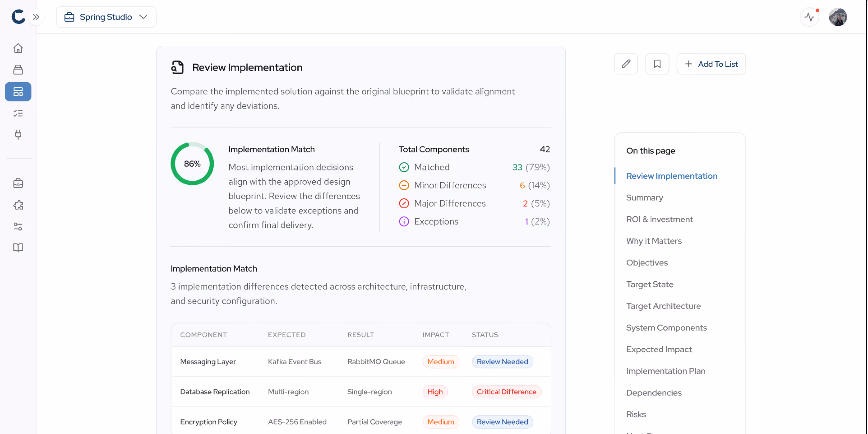The image size is (868, 434).
Task: Click the green Matched check icon
Action: [x=404, y=167]
